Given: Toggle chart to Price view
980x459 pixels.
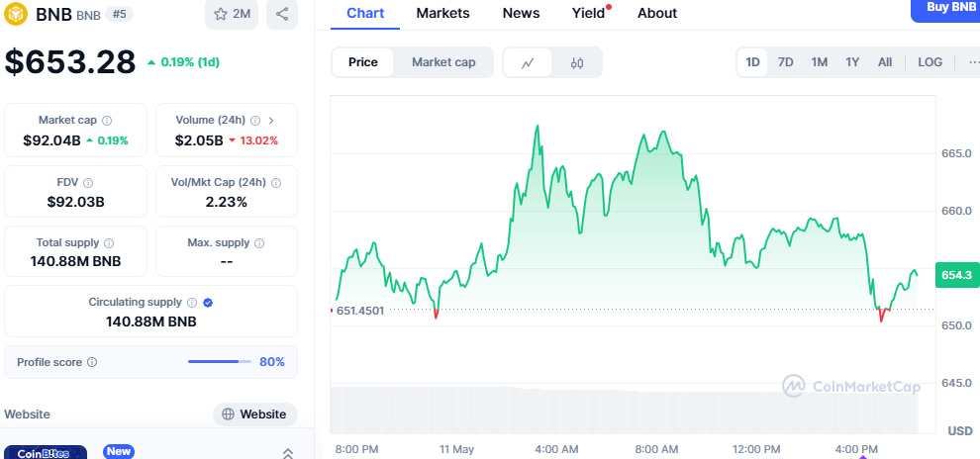Looking at the screenshot, I should click(x=363, y=62).
